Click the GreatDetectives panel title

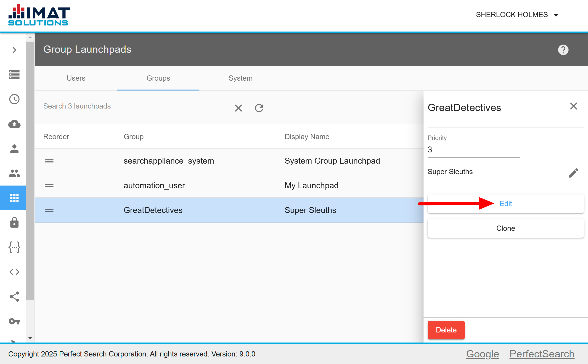tap(464, 107)
